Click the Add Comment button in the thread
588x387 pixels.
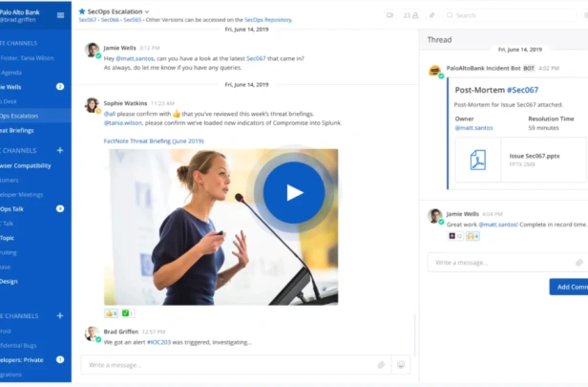click(x=569, y=287)
